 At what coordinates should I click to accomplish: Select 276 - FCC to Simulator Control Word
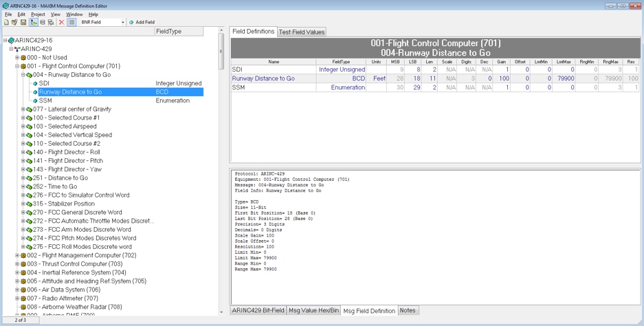click(81, 195)
